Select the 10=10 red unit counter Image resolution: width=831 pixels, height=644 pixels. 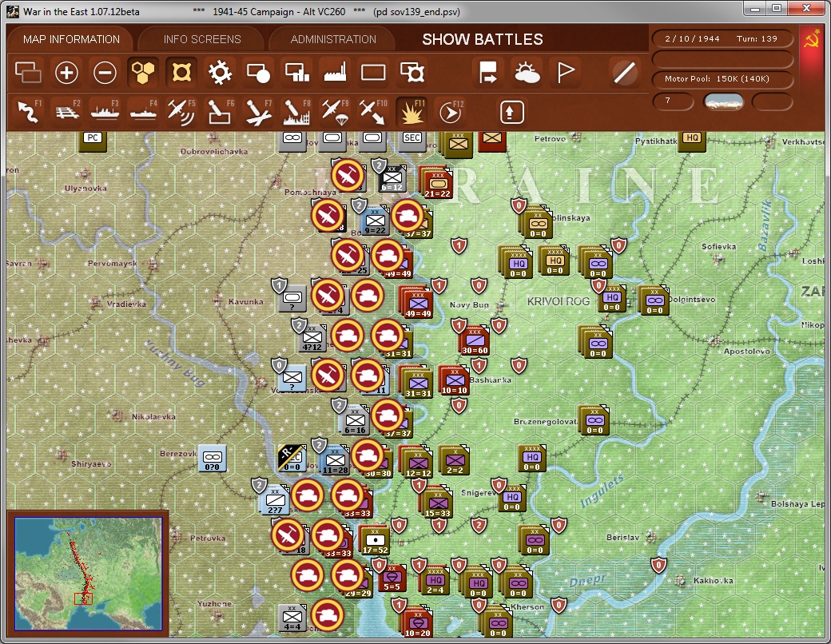[x=454, y=380]
